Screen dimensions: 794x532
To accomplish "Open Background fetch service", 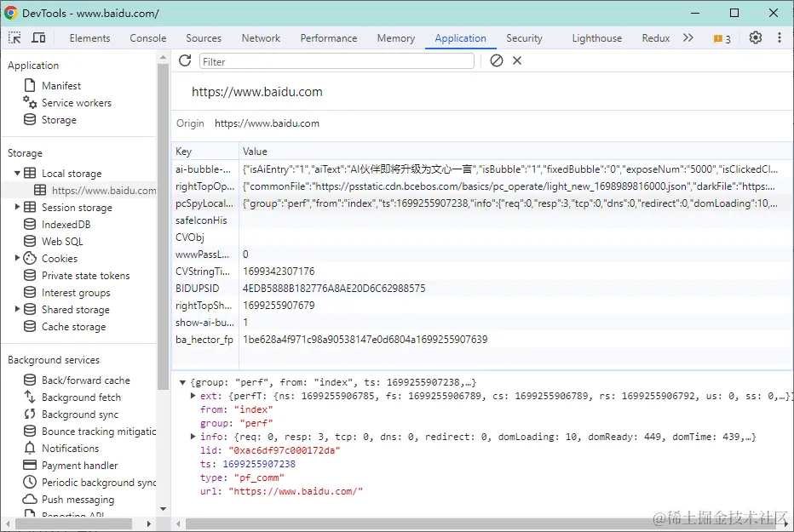I will tap(81, 398).
